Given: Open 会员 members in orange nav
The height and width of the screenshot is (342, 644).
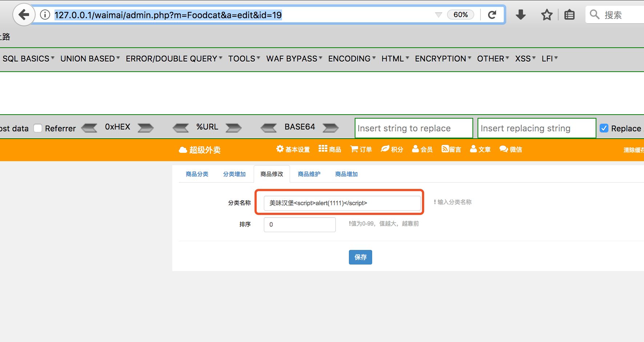Looking at the screenshot, I should (x=422, y=149).
